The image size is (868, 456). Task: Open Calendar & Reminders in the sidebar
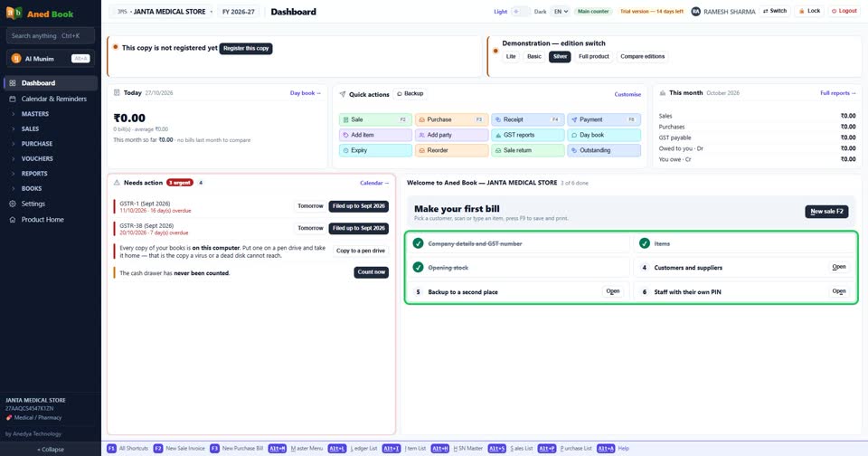point(51,99)
